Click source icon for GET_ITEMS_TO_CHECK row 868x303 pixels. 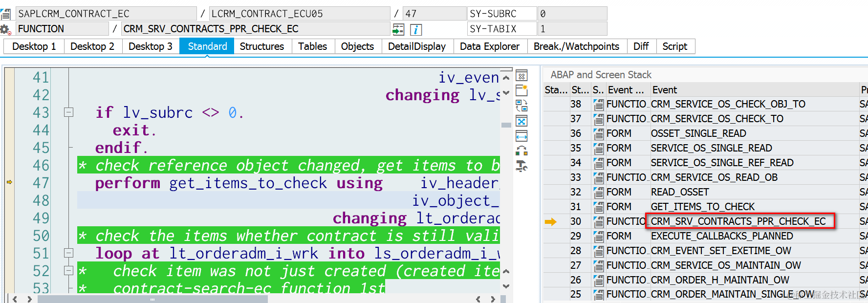click(x=598, y=207)
